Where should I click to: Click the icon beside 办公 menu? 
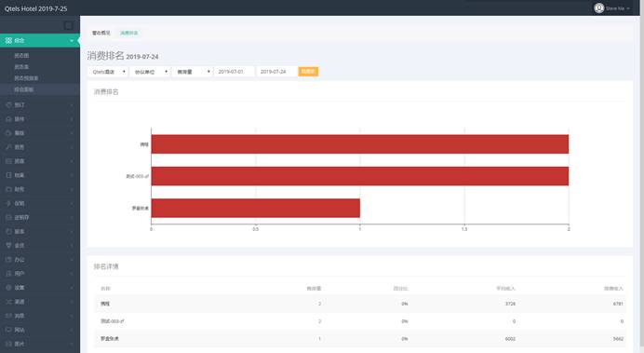8,259
